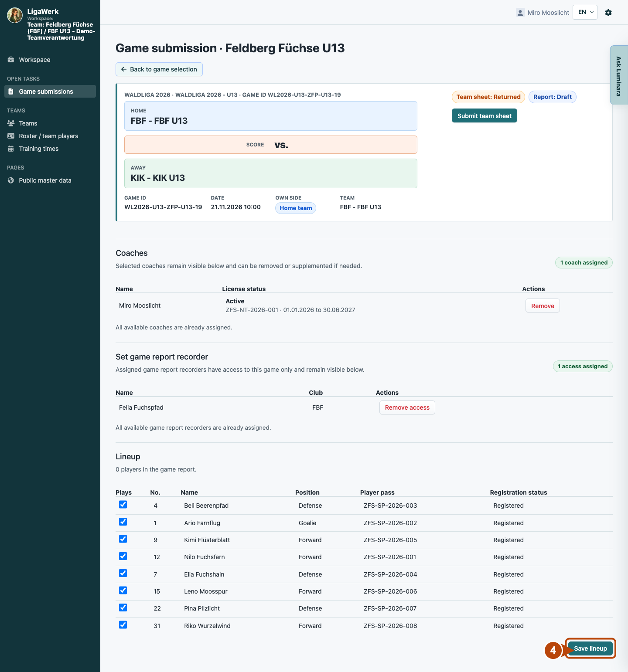Click the Game submissions document icon
The height and width of the screenshot is (672, 628).
click(11, 92)
